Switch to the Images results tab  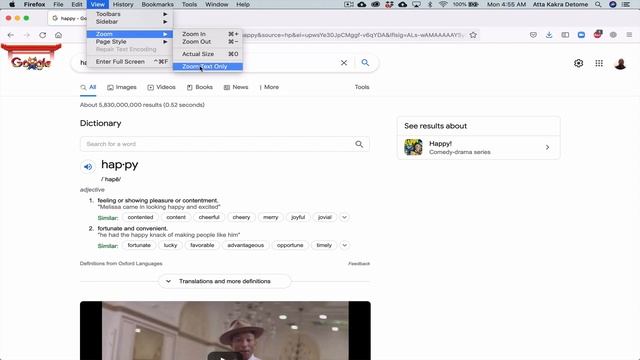tap(122, 87)
